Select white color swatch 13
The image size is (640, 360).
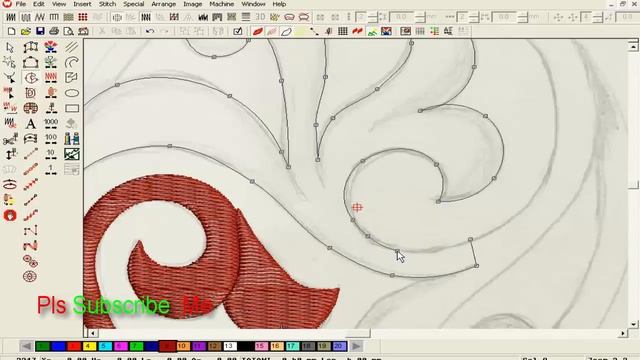pyautogui.click(x=230, y=346)
